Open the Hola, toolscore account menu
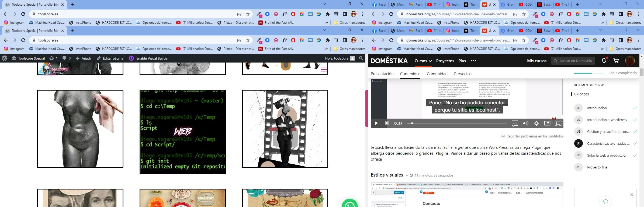Viewport: 644px width, 207px height. tap(340, 58)
